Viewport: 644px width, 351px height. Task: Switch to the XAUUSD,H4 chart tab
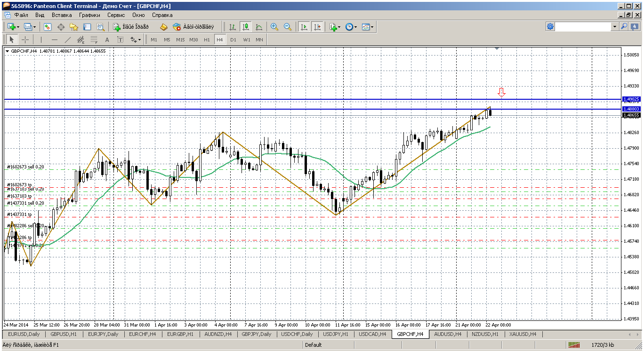click(x=523, y=334)
